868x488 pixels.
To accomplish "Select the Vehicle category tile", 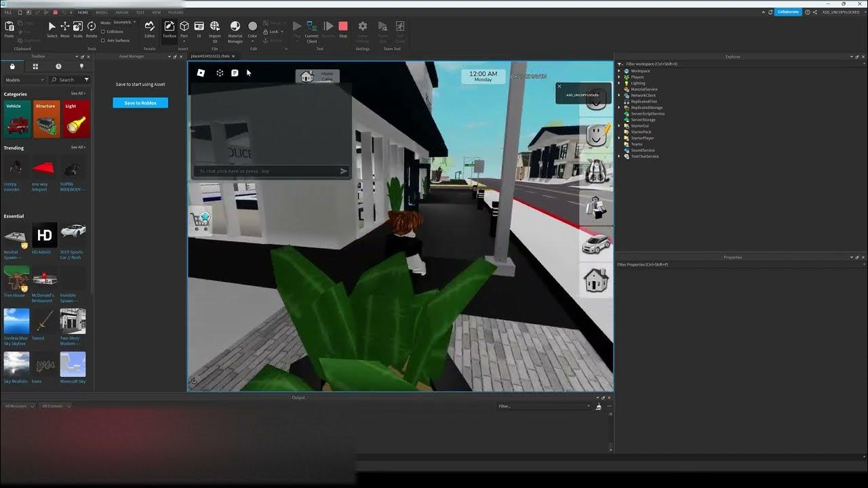I will tap(17, 119).
